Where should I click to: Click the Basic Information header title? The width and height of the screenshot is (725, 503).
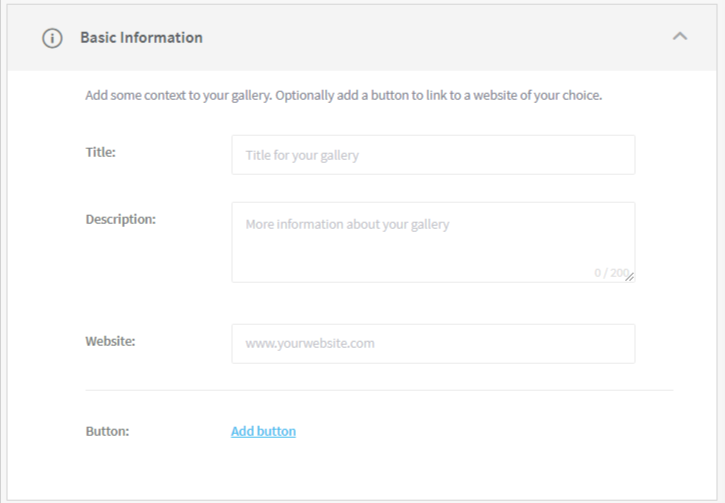click(x=141, y=38)
